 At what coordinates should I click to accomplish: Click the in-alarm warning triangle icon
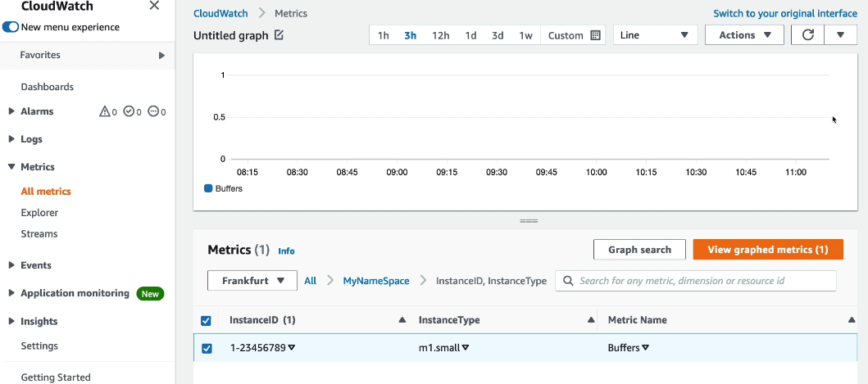[x=105, y=112]
